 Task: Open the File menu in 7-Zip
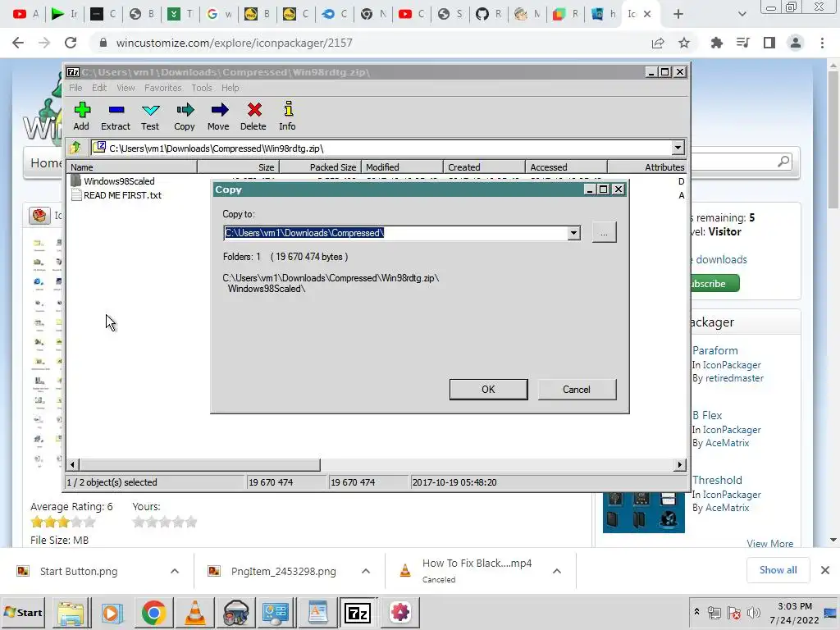pyautogui.click(x=75, y=88)
